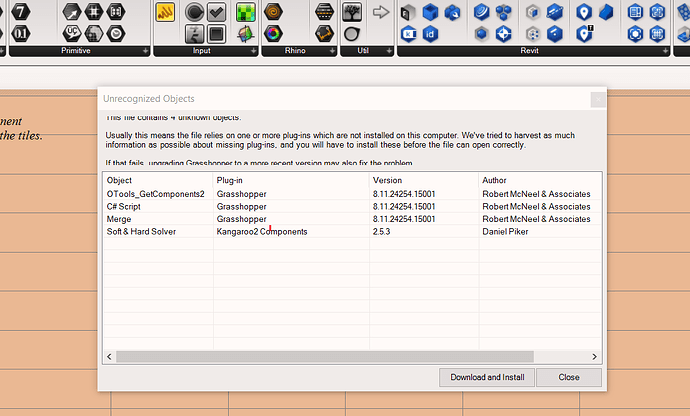The width and height of the screenshot is (690, 416).
Task: Click the tree icon in Util panel
Action: point(352,12)
